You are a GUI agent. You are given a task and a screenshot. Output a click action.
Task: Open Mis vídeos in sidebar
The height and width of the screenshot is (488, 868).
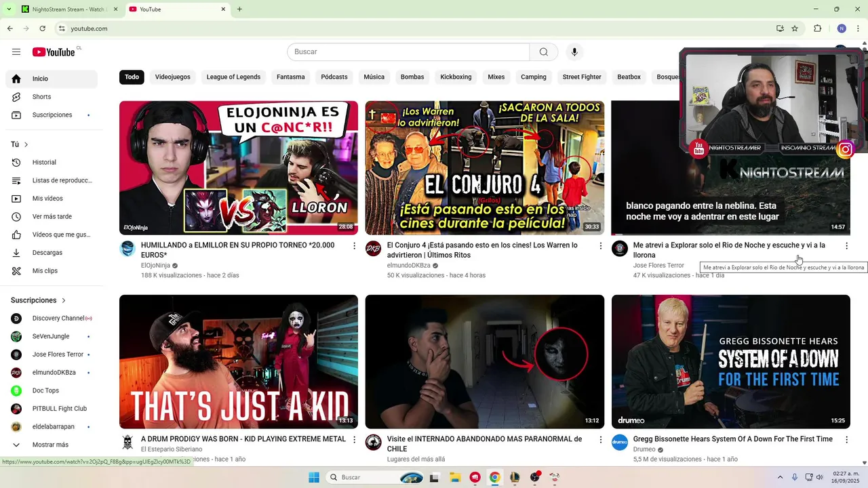(52, 199)
